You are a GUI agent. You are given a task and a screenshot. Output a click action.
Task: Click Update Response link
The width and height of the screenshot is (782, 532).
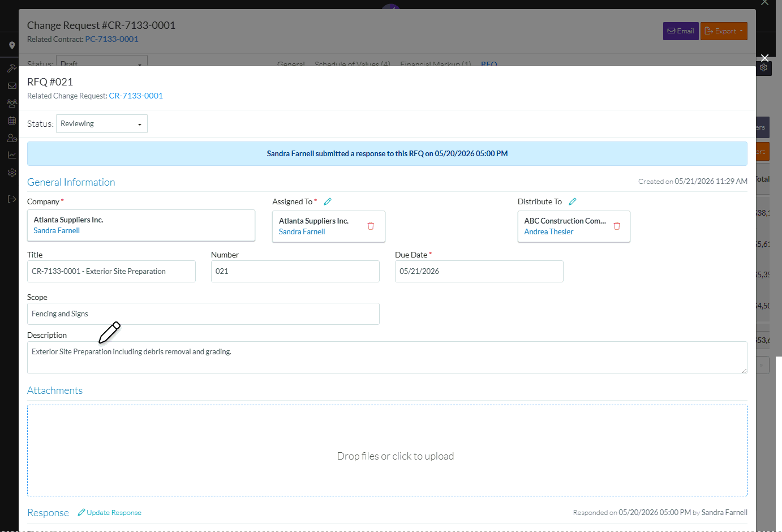(110, 513)
